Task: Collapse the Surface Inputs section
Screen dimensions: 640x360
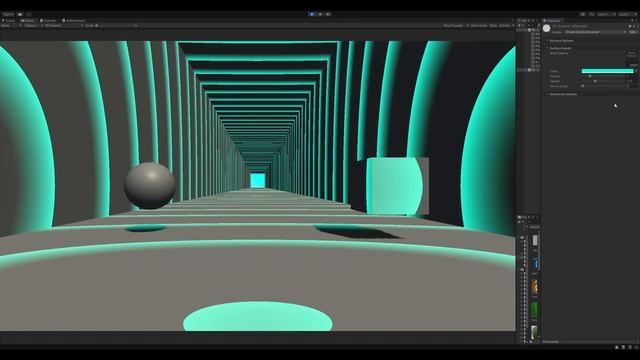Action: 560,48
